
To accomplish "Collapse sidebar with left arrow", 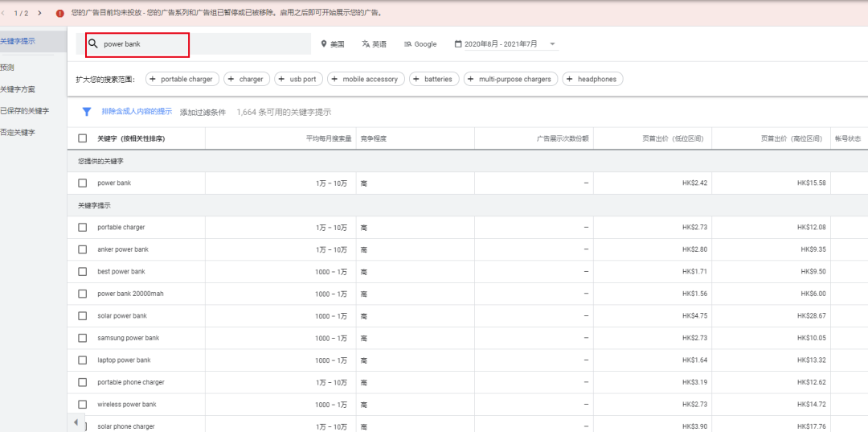I will 76,422.
